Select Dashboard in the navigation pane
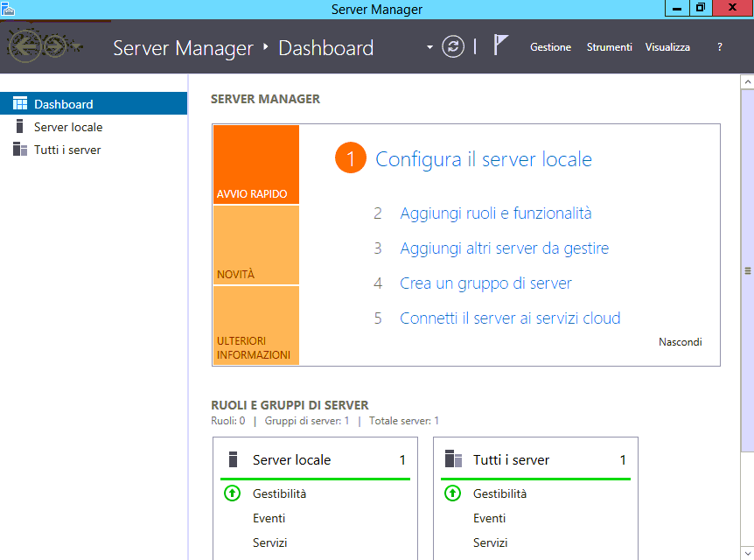The image size is (754, 560). pos(94,104)
